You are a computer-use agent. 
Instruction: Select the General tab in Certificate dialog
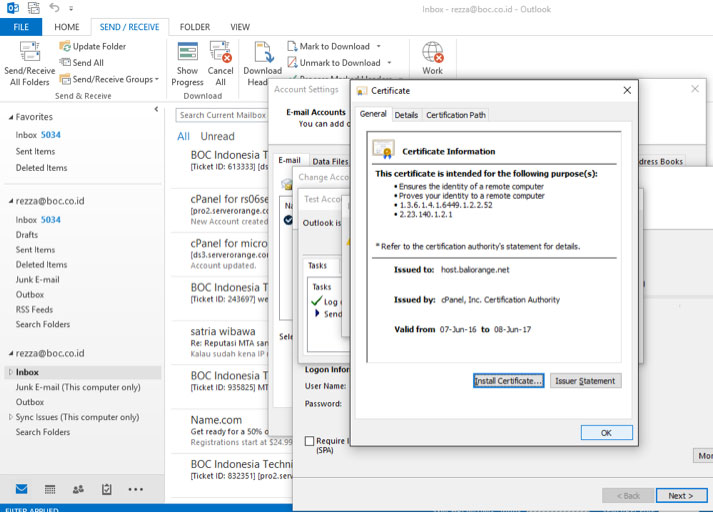coord(373,114)
